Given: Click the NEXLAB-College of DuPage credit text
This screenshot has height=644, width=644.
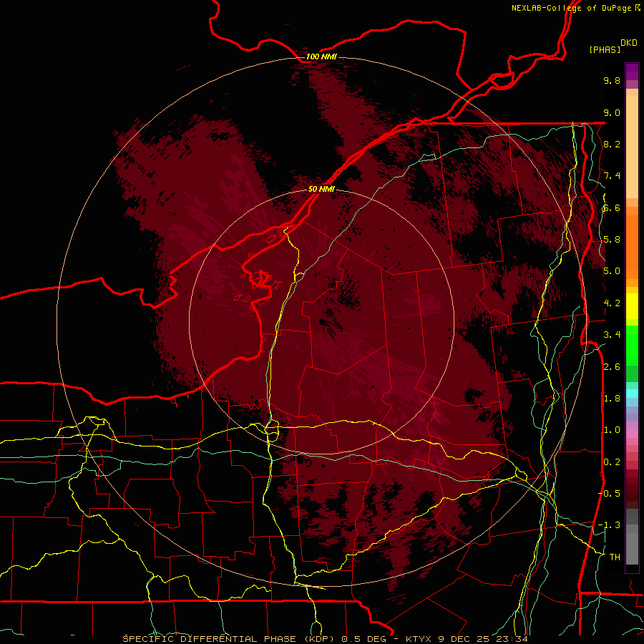Looking at the screenshot, I should (571, 8).
